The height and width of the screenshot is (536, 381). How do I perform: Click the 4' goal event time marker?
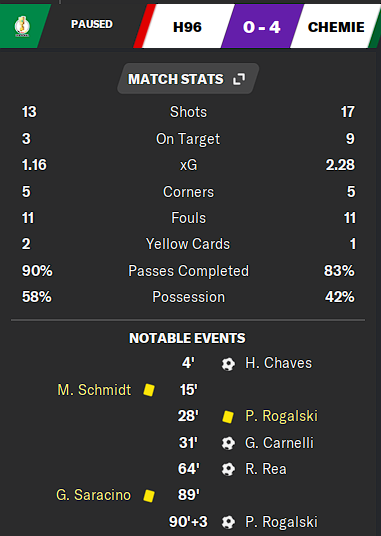pyautogui.click(x=188, y=363)
